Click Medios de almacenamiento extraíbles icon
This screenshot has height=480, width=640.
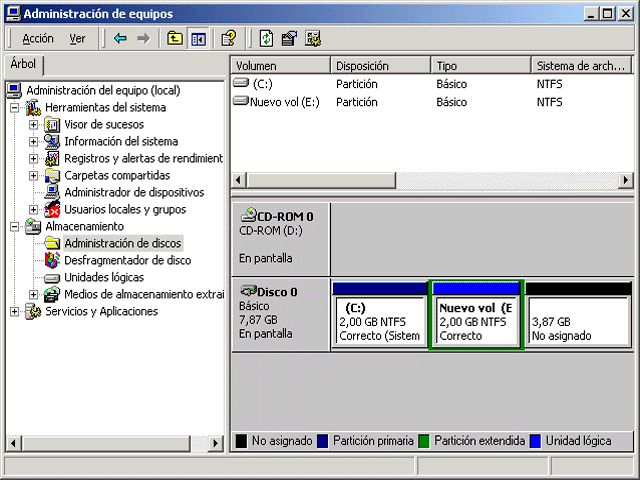tap(52, 294)
